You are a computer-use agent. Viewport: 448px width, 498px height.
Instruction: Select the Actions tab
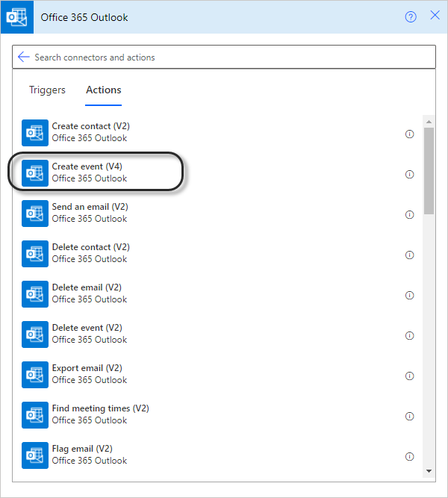104,90
